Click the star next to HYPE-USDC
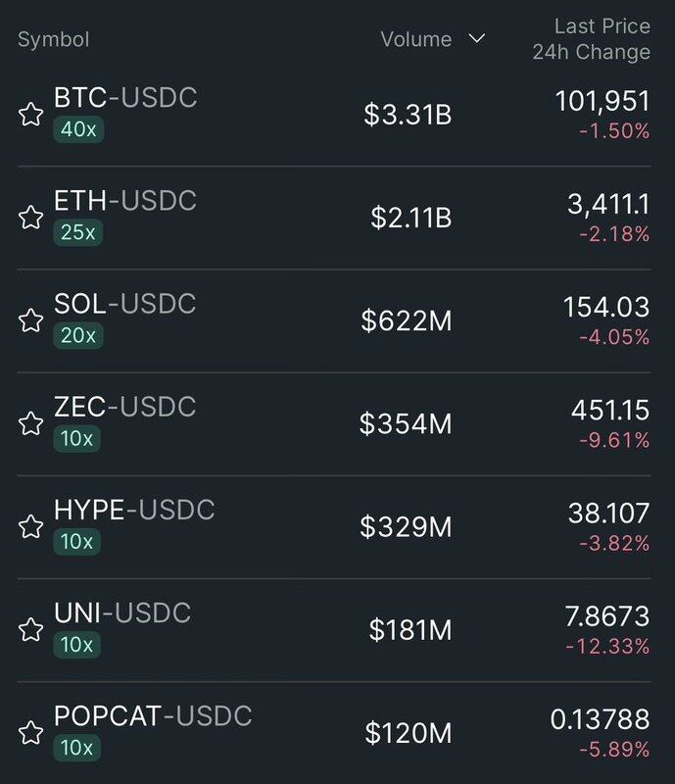This screenshot has height=784, width=675. 30,526
